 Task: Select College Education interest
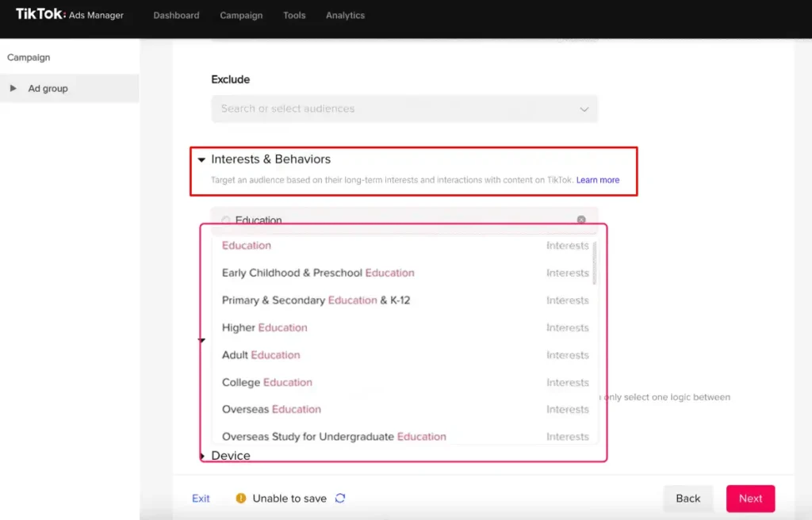tap(267, 382)
